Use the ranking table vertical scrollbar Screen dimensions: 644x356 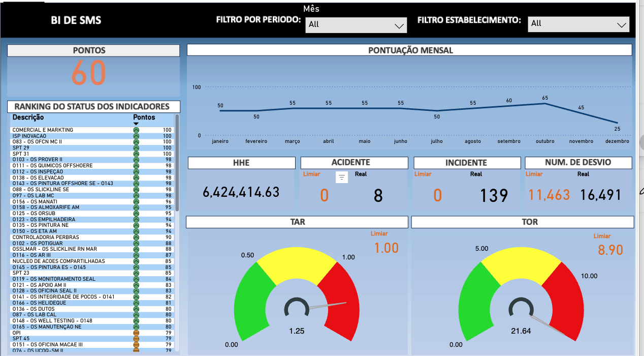(177, 163)
